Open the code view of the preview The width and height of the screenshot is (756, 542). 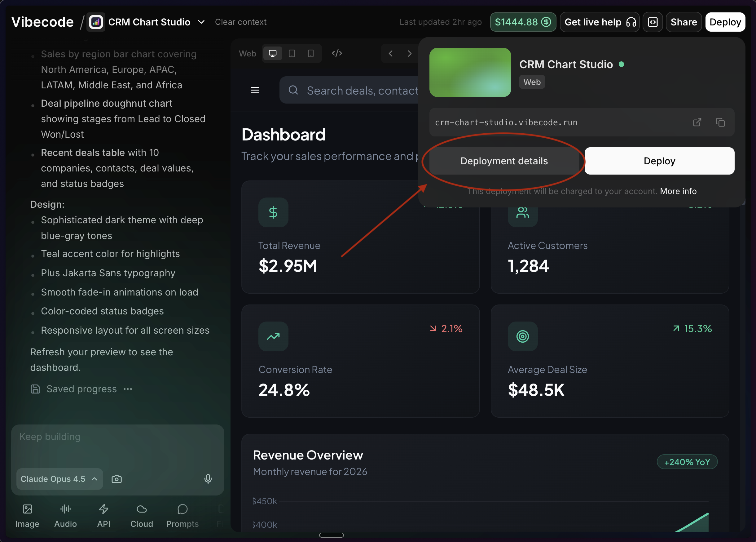click(337, 53)
